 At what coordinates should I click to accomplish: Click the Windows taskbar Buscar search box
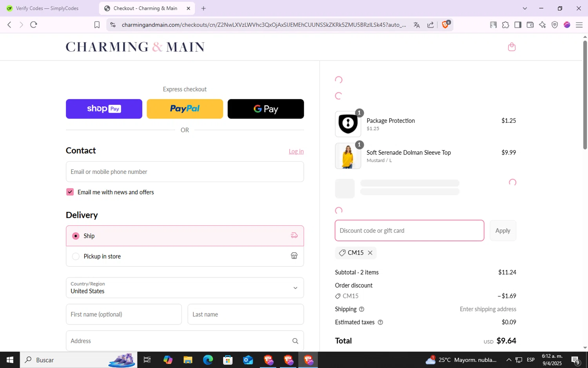point(78,360)
